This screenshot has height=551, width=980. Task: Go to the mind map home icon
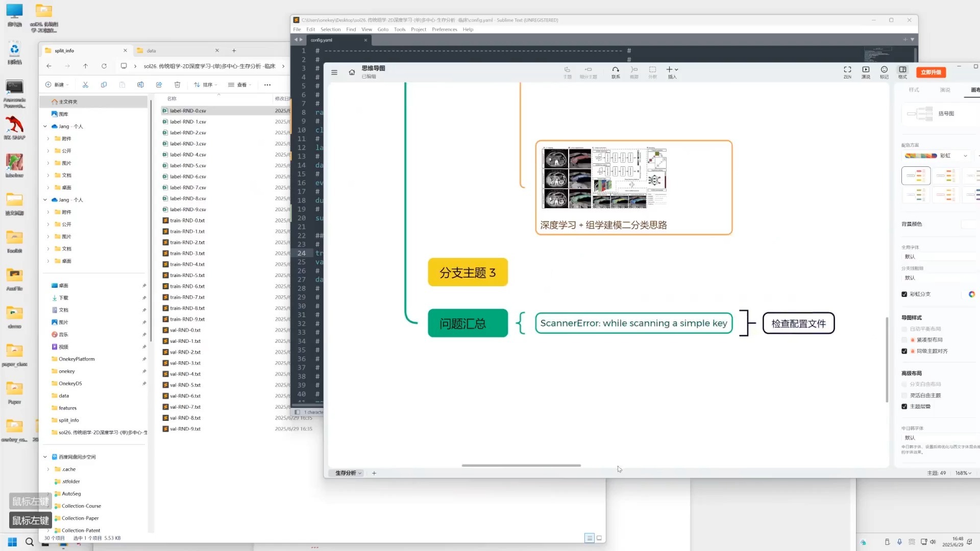(x=352, y=72)
